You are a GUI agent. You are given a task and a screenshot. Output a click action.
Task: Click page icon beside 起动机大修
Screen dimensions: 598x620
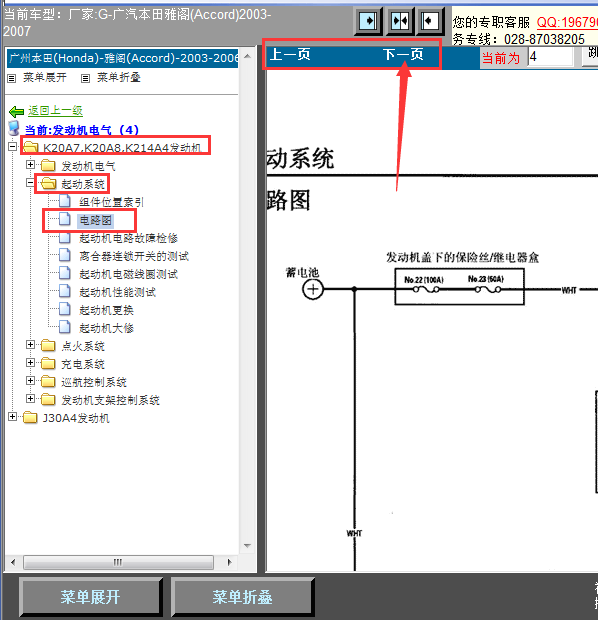[64, 327]
